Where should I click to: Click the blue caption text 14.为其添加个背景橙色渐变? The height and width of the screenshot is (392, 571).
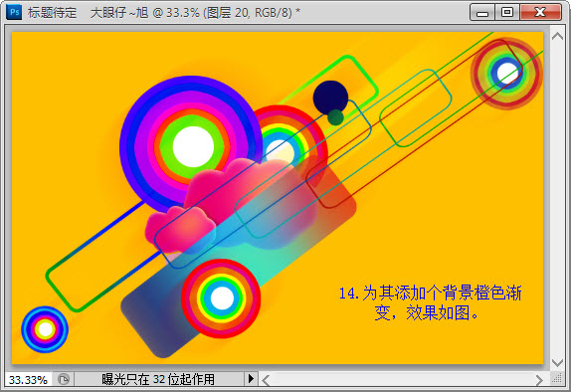tap(431, 302)
